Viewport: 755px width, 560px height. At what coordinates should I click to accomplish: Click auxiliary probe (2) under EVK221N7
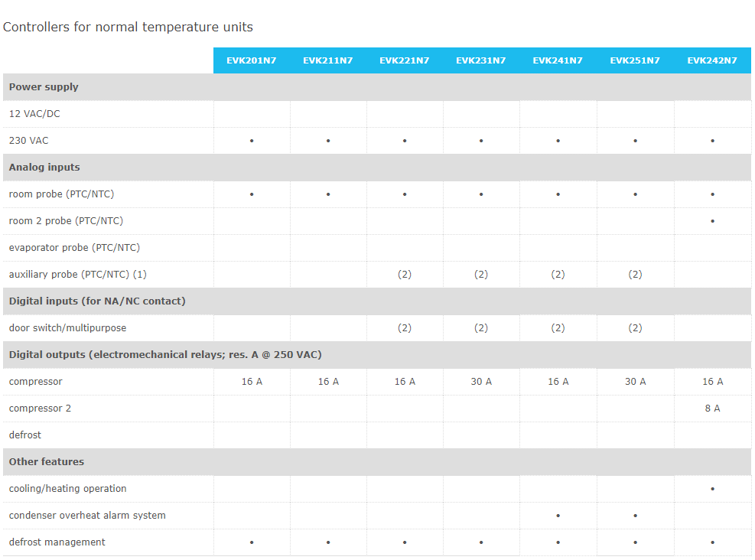[x=405, y=275]
